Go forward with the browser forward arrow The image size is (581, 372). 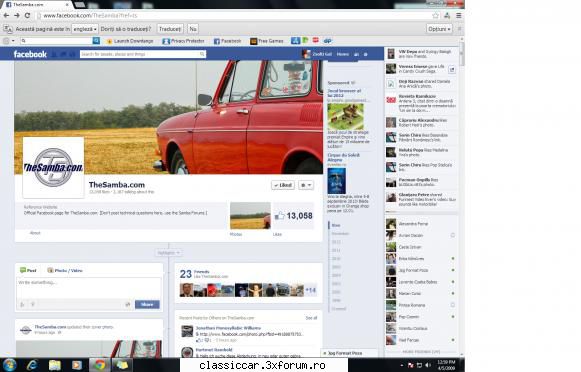pyautogui.click(x=17, y=16)
